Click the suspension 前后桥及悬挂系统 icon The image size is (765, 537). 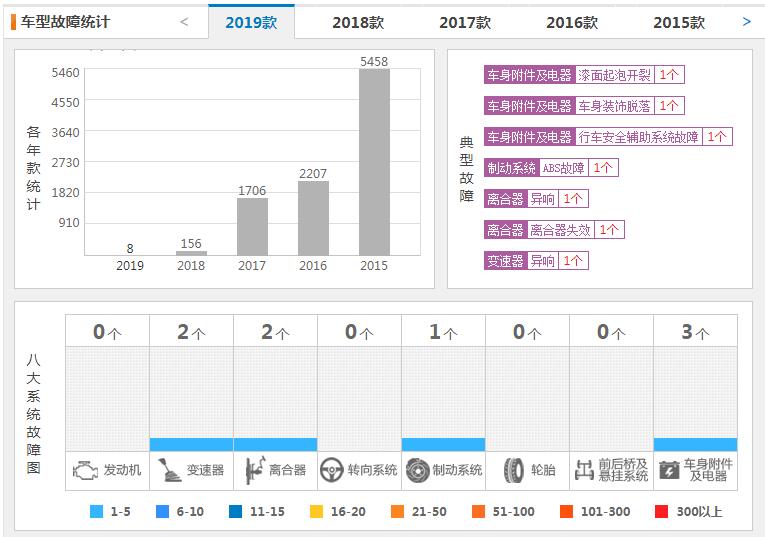point(584,470)
